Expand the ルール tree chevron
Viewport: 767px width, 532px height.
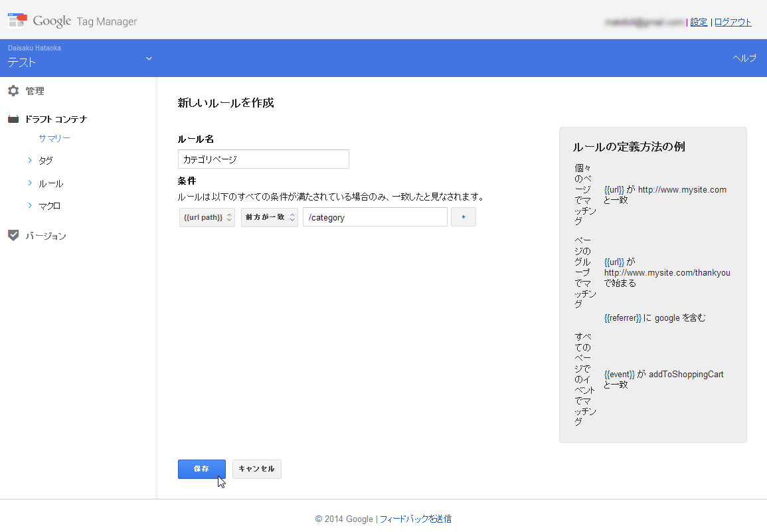30,183
